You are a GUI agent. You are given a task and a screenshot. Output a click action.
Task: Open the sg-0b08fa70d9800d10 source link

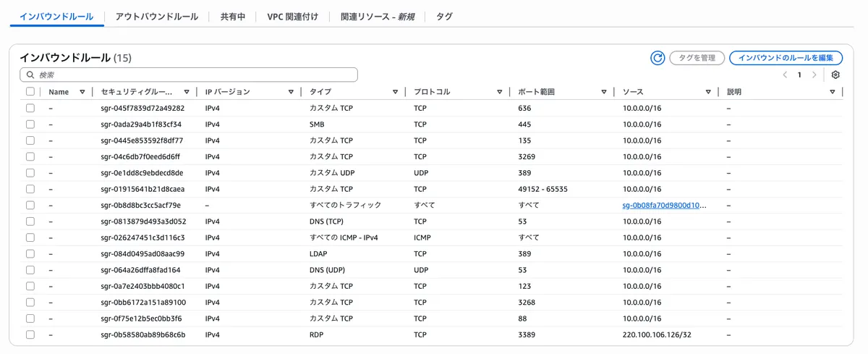(x=664, y=205)
